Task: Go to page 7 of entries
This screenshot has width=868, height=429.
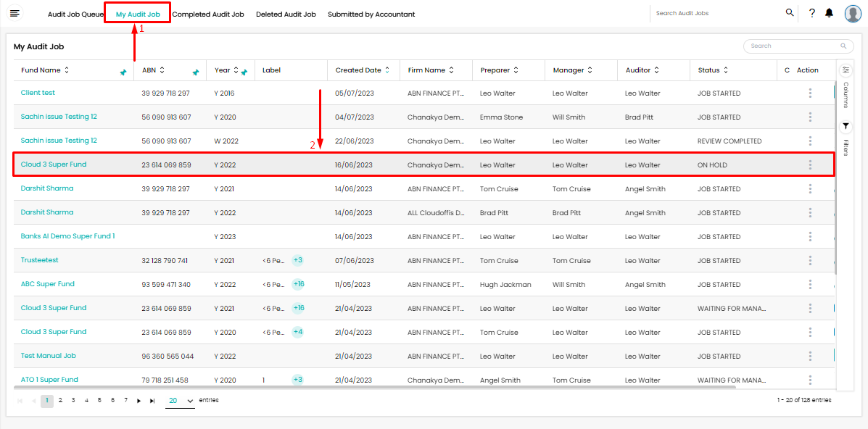Action: [x=125, y=400]
